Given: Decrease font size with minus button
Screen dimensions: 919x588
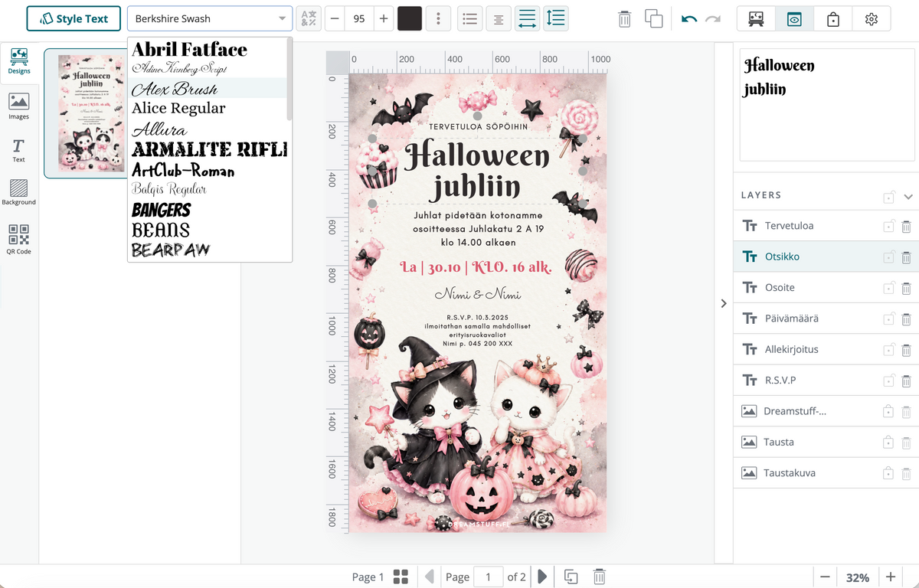Looking at the screenshot, I should coord(335,18).
